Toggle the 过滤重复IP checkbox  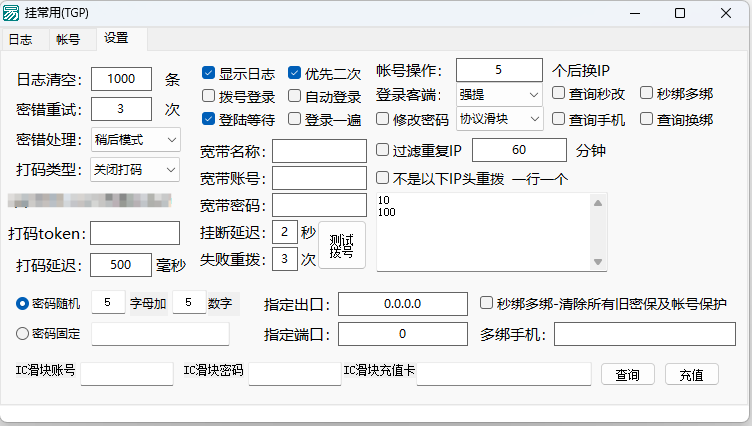point(383,151)
